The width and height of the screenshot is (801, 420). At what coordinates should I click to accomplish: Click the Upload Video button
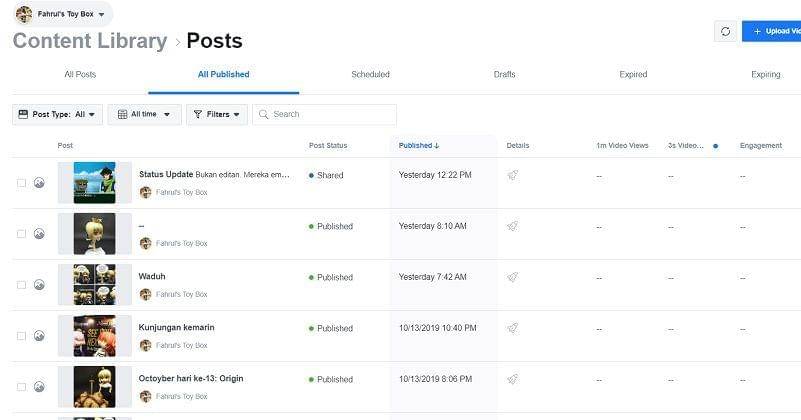[x=774, y=31]
